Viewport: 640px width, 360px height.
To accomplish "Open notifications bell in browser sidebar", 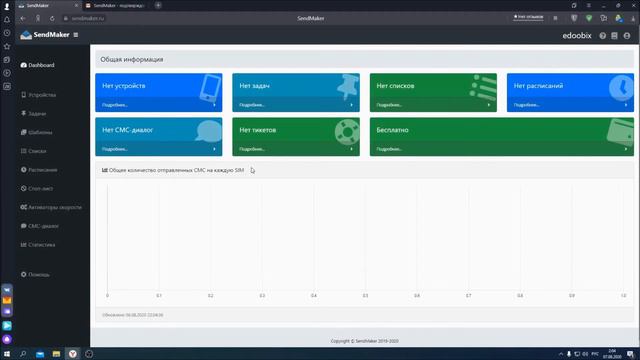I will 7,20.
